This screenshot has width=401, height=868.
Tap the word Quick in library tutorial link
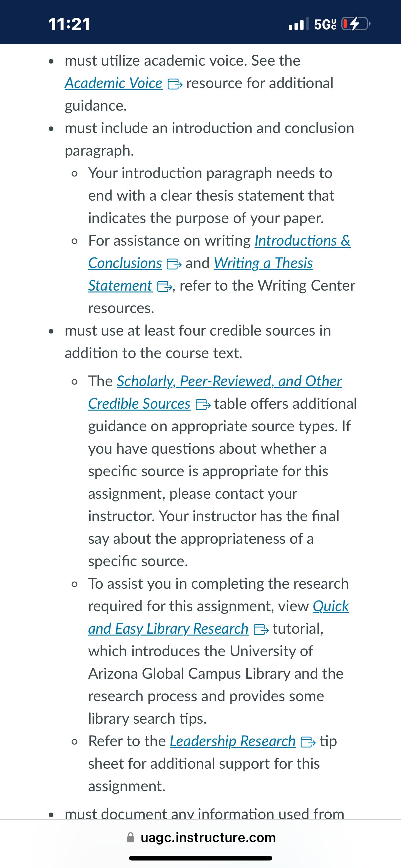tap(331, 606)
